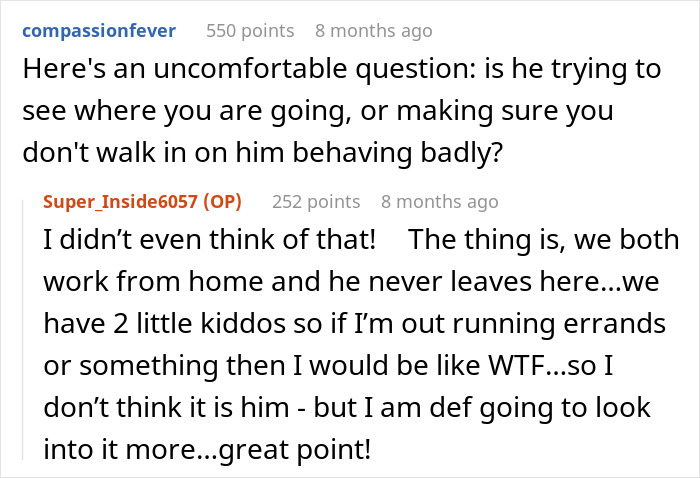700x478 pixels.
Task: Open the Super_Inside6057 user profile
Action: (121, 202)
